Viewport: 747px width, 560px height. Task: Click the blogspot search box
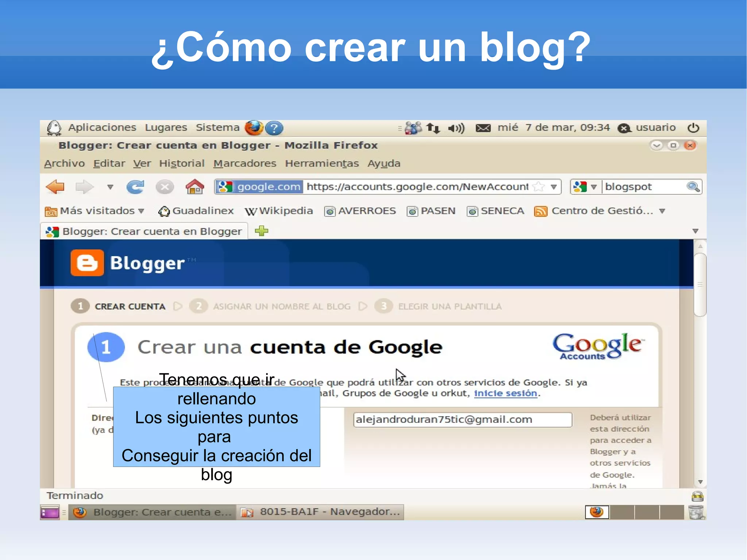point(644,187)
